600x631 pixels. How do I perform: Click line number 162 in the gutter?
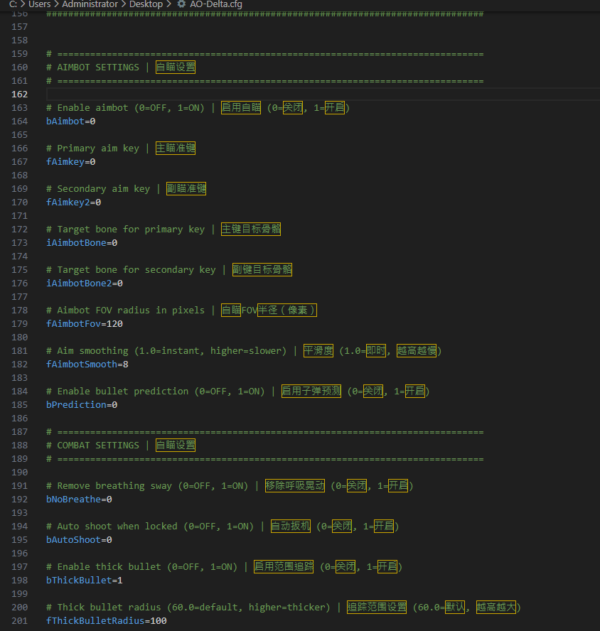[x=18, y=93]
